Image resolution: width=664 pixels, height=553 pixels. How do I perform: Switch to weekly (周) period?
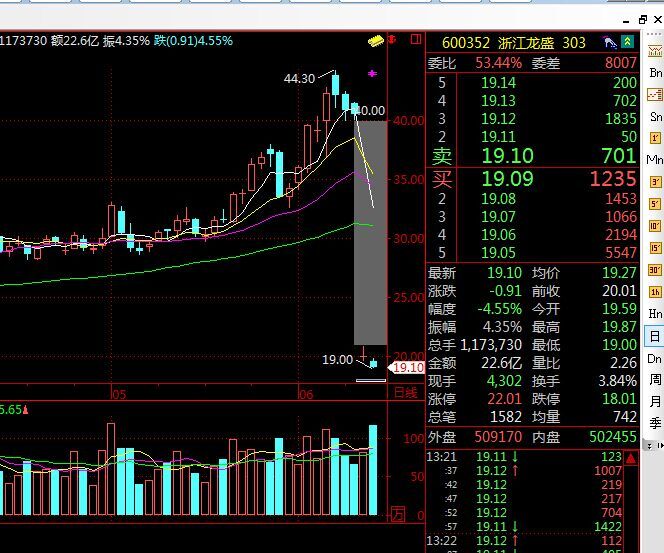pos(655,380)
